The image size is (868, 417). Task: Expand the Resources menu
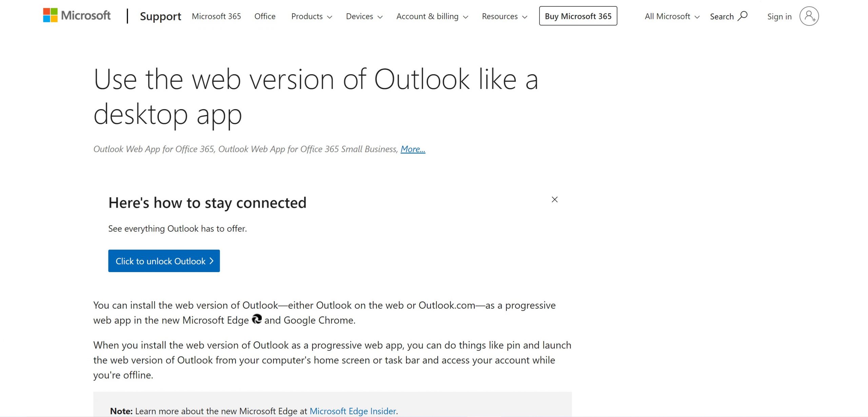(x=505, y=16)
